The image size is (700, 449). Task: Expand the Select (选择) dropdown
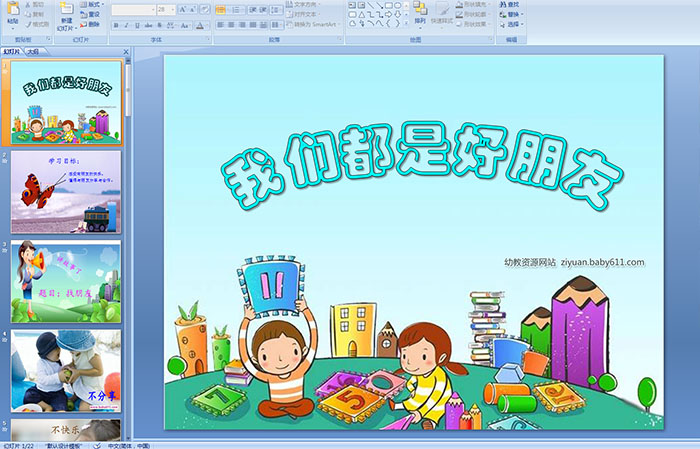(516, 24)
